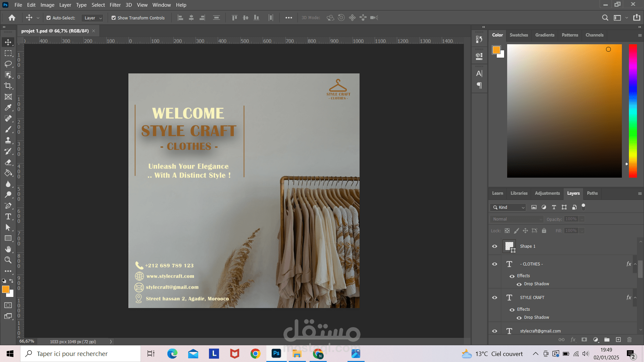Click the Create new layer icon
Viewport: 644px width, 362px height.
[x=618, y=340]
